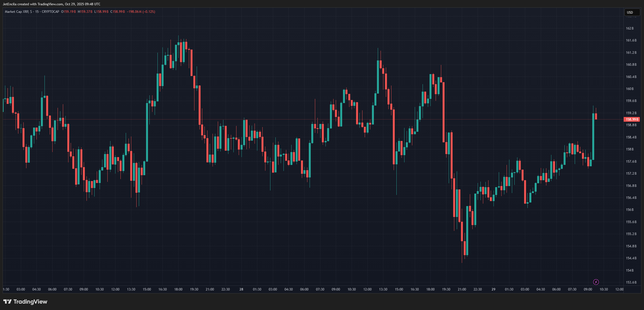Click the 154B label on price scale
The height and width of the screenshot is (310, 644).
pyautogui.click(x=630, y=270)
